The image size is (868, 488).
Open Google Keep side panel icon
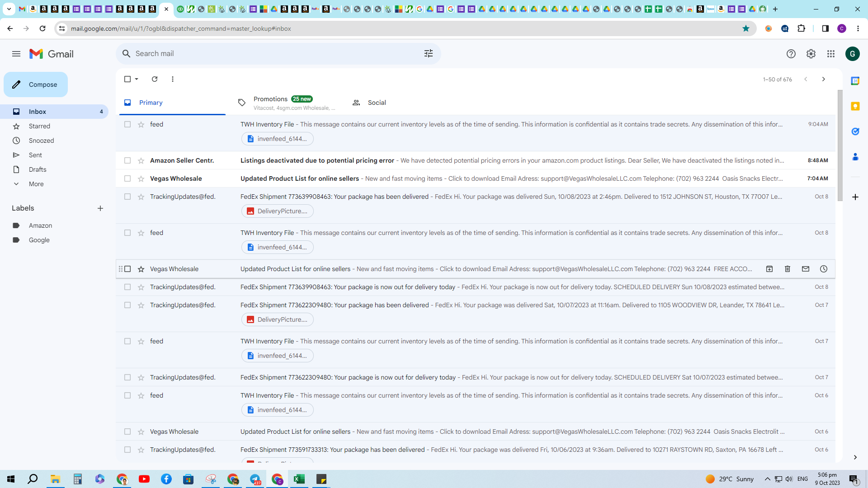855,106
